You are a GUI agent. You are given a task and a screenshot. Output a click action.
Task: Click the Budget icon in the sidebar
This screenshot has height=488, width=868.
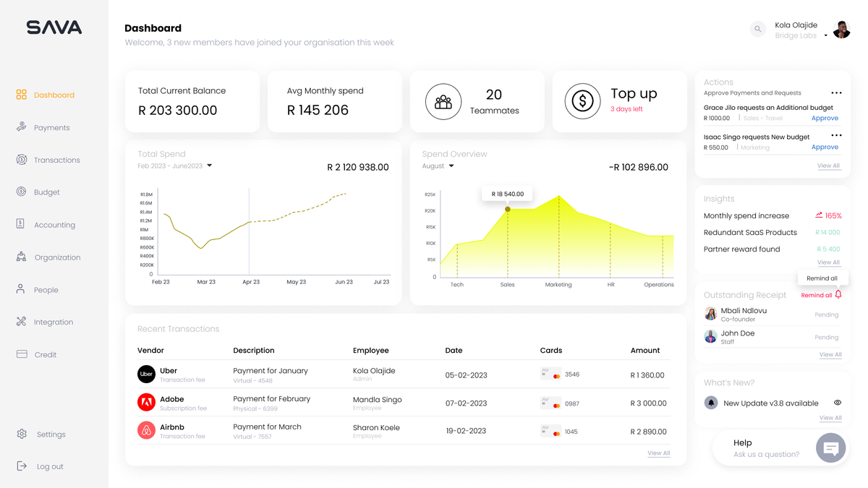point(22,192)
